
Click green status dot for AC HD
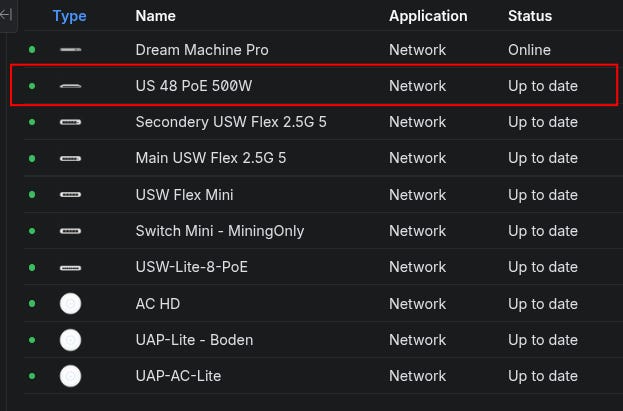(x=32, y=304)
